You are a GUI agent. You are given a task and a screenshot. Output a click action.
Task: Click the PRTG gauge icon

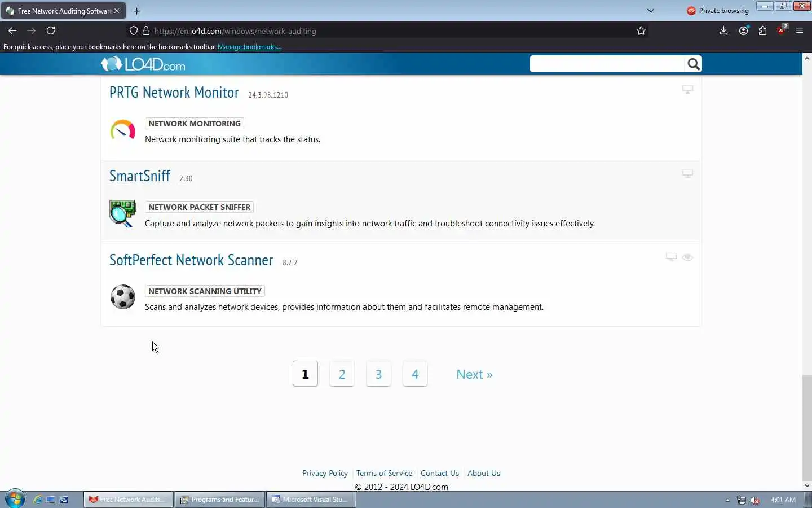click(x=123, y=130)
